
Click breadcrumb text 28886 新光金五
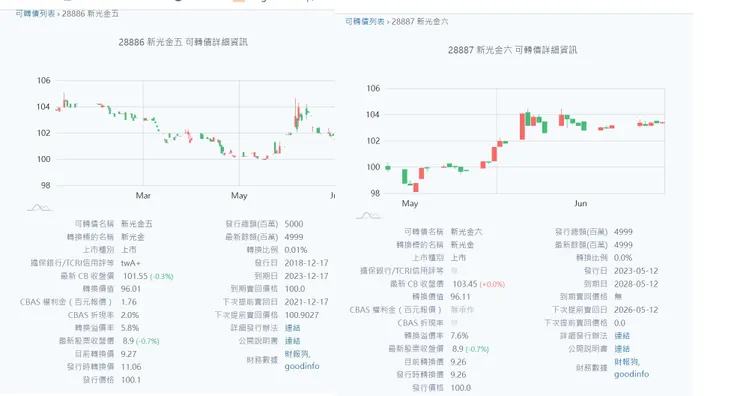point(90,14)
